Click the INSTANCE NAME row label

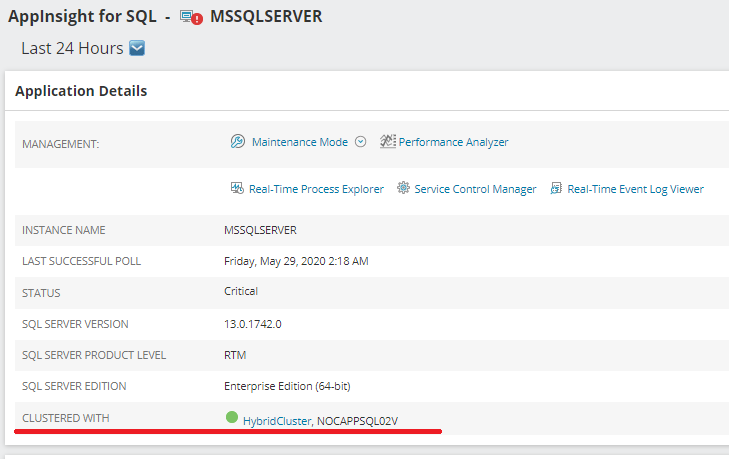[64, 230]
